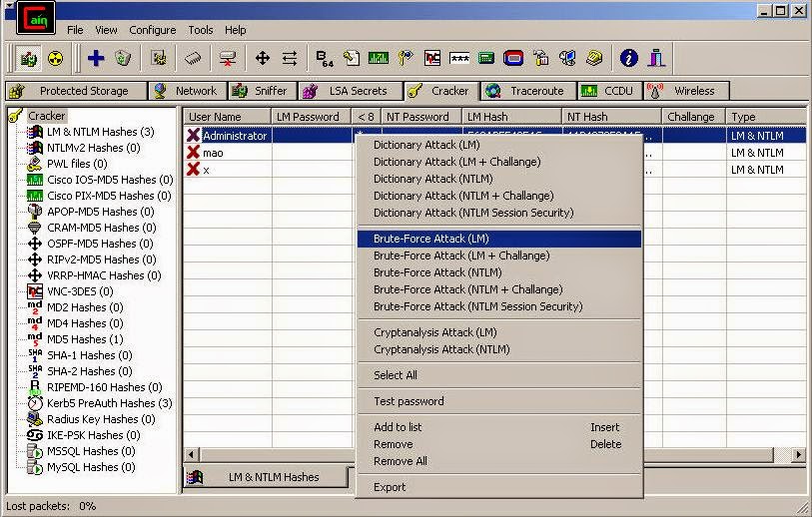Choose Dictionary Attack (NTLM) from context menu
Viewport: 812px width, 517px height.
point(433,179)
